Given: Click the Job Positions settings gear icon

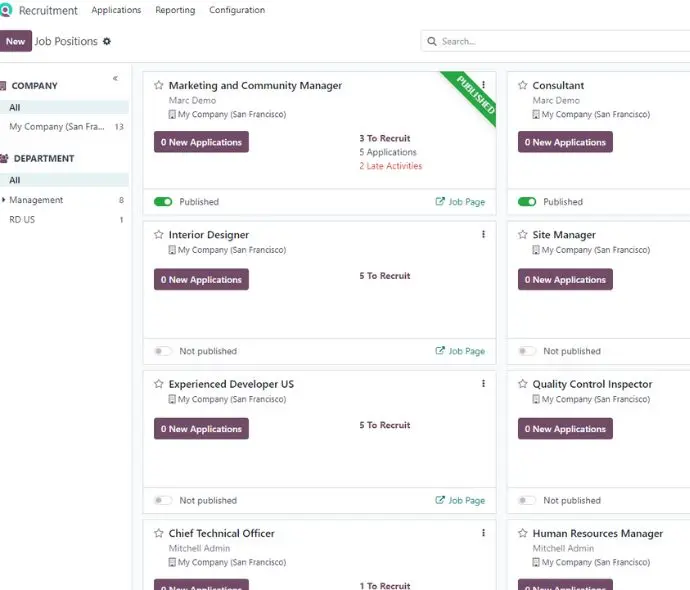Looking at the screenshot, I should coord(107,41).
